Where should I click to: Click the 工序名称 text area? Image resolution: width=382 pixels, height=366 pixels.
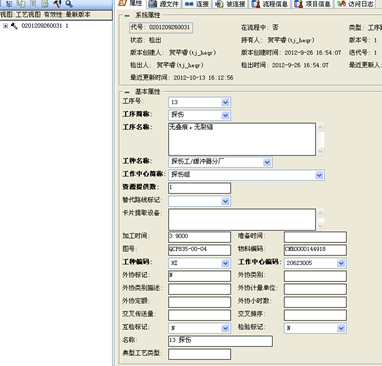[x=242, y=139]
